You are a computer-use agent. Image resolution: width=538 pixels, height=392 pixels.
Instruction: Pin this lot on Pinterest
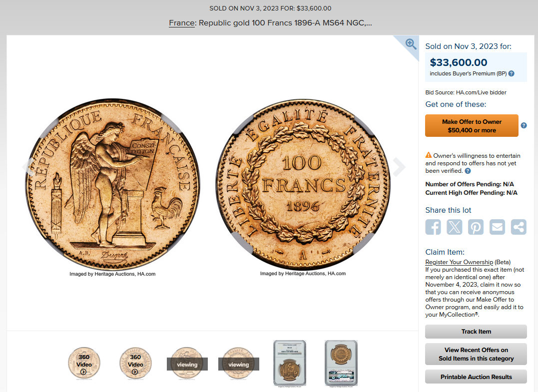476,227
